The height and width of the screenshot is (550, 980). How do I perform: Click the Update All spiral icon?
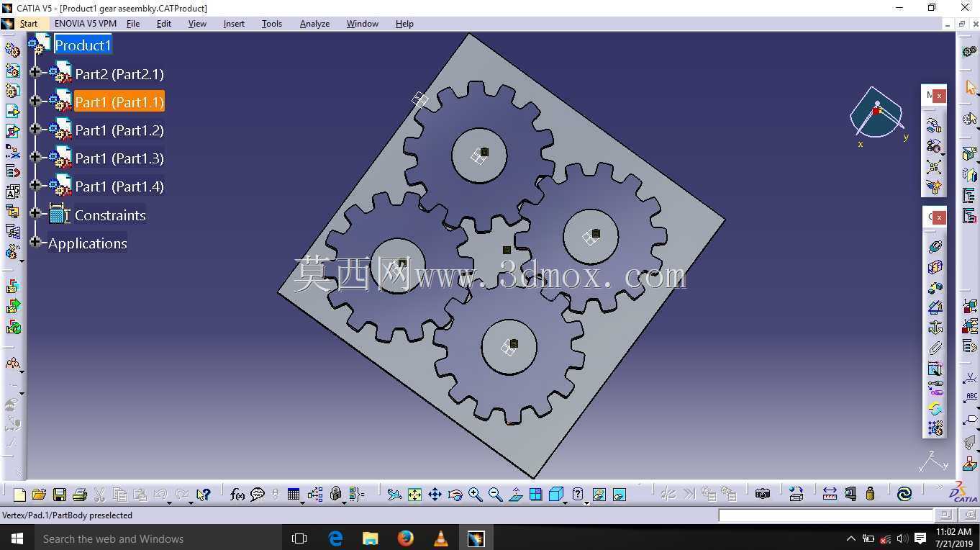coord(904,494)
